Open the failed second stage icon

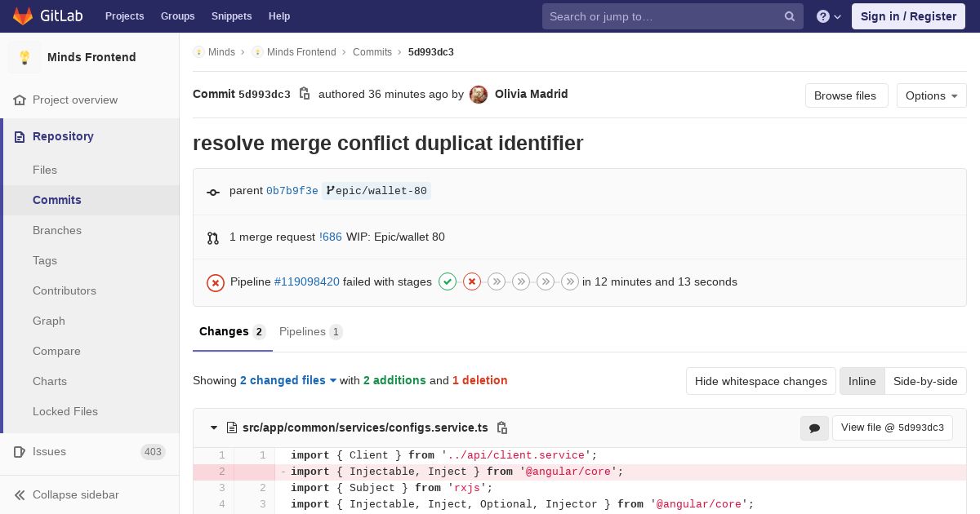tap(472, 281)
